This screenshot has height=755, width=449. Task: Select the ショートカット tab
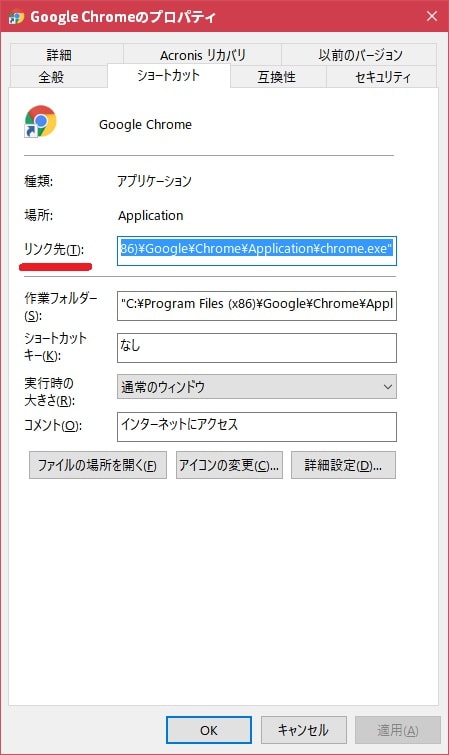(x=169, y=75)
